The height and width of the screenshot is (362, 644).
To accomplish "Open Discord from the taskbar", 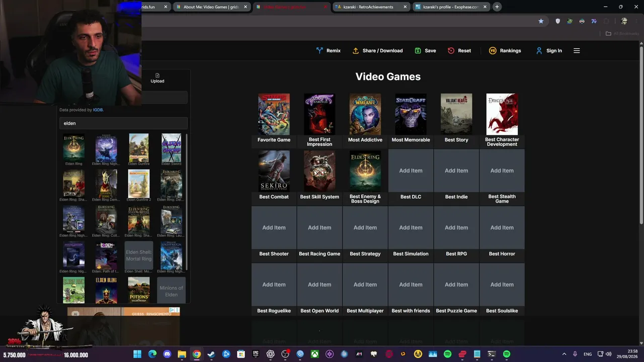I will [x=167, y=354].
